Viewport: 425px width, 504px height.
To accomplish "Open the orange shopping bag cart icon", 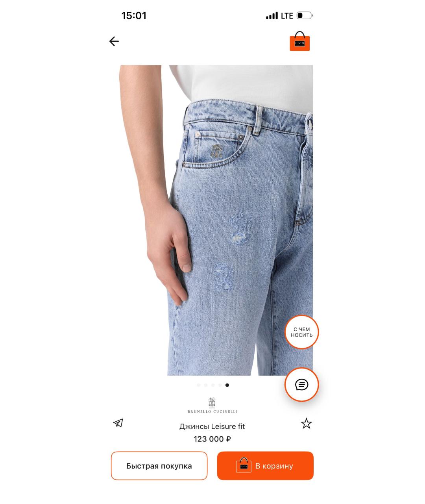I will point(300,41).
